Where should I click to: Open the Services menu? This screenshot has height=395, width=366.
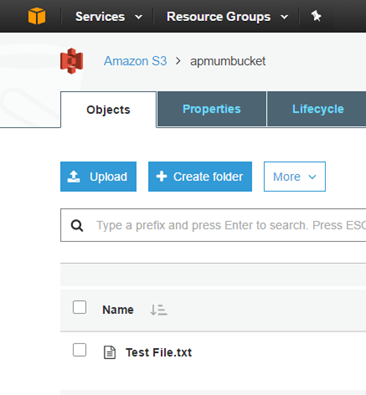[x=109, y=17]
